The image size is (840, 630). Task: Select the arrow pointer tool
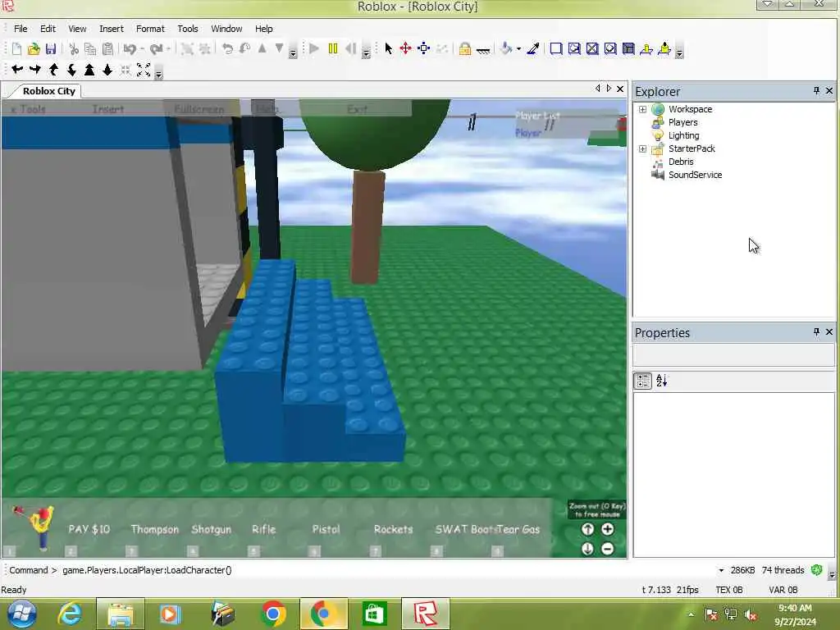pos(388,48)
